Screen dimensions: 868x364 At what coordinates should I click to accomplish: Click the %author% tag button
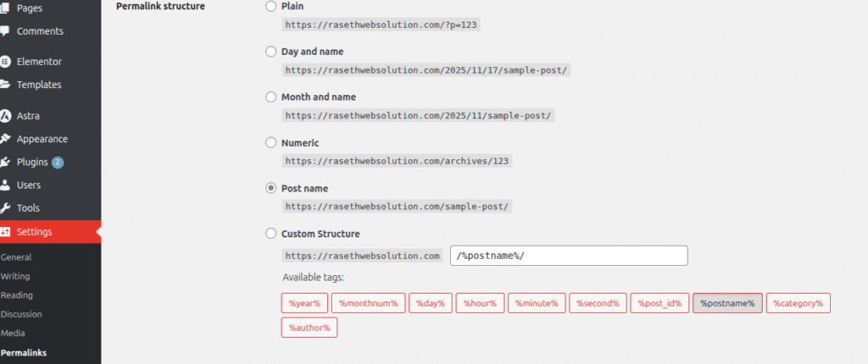click(309, 328)
